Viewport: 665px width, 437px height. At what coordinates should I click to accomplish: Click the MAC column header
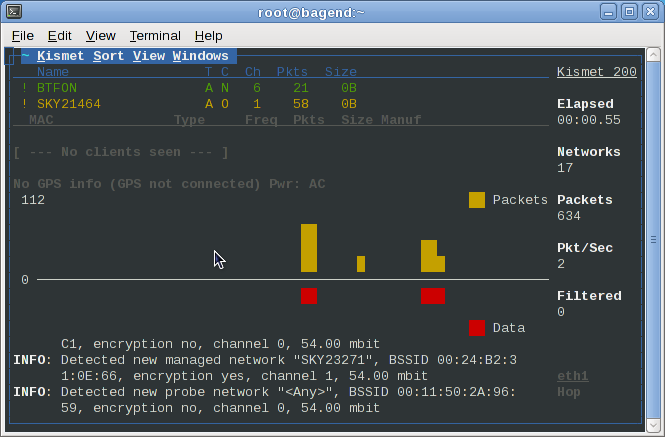[x=41, y=120]
